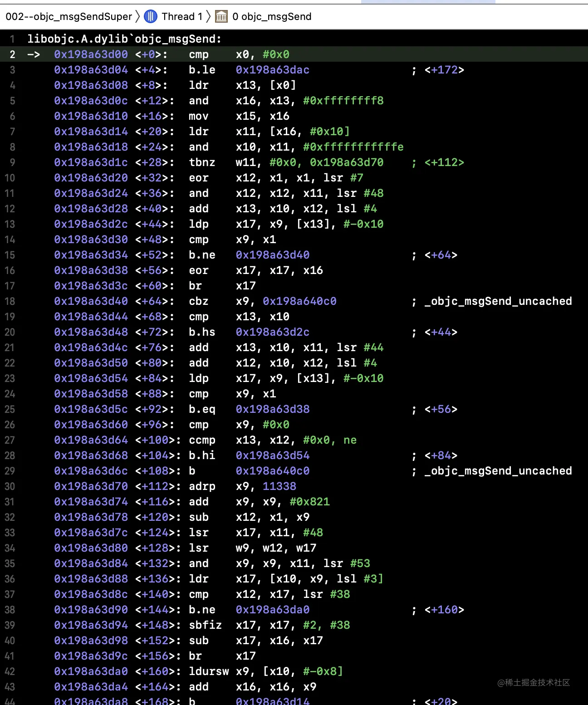Image resolution: width=588 pixels, height=705 pixels.
Task: Click the sbfiz instruction
Action: click(206, 625)
